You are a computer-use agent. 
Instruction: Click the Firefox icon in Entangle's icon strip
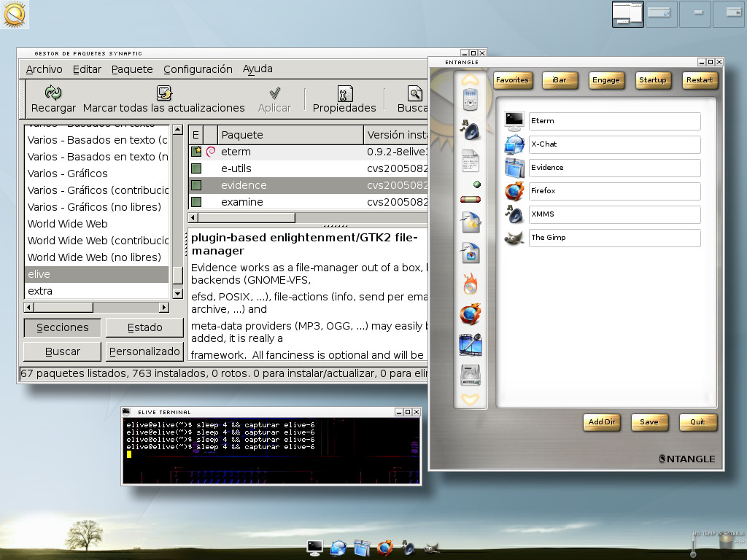(471, 314)
